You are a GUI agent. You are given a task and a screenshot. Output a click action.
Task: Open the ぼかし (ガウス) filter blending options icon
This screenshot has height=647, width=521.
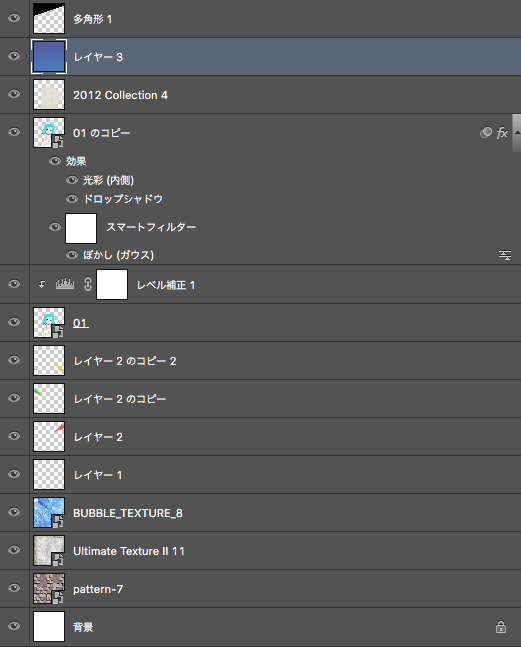point(505,255)
